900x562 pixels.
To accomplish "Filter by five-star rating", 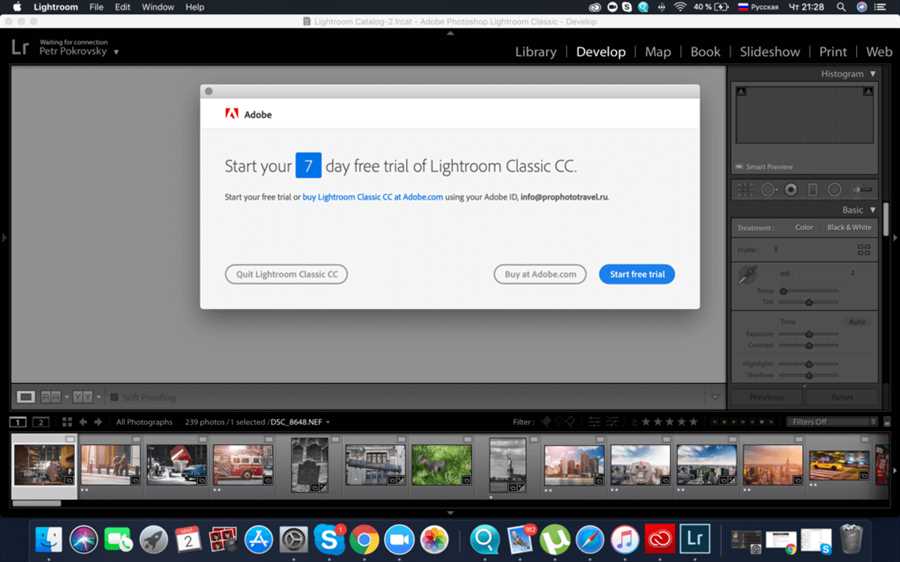I will point(693,422).
